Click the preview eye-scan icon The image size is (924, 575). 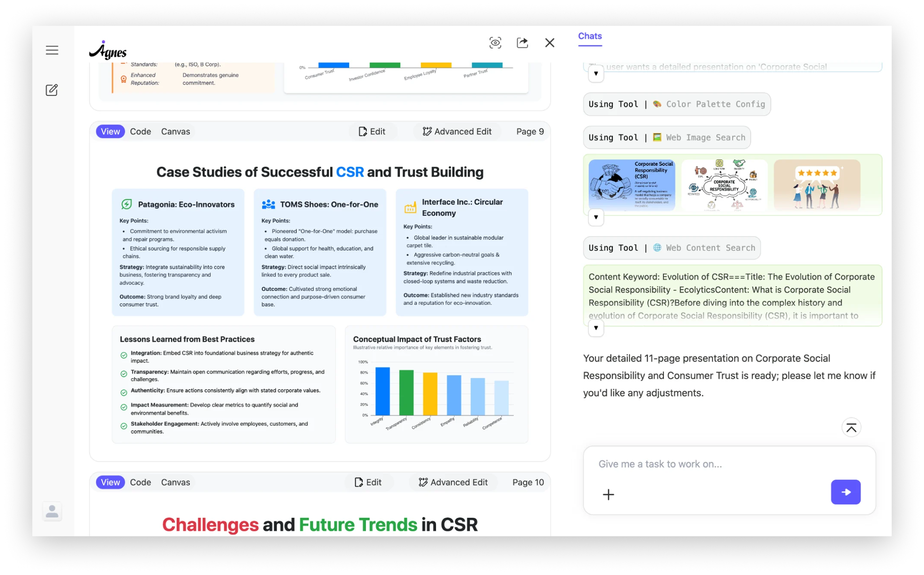[x=495, y=43]
